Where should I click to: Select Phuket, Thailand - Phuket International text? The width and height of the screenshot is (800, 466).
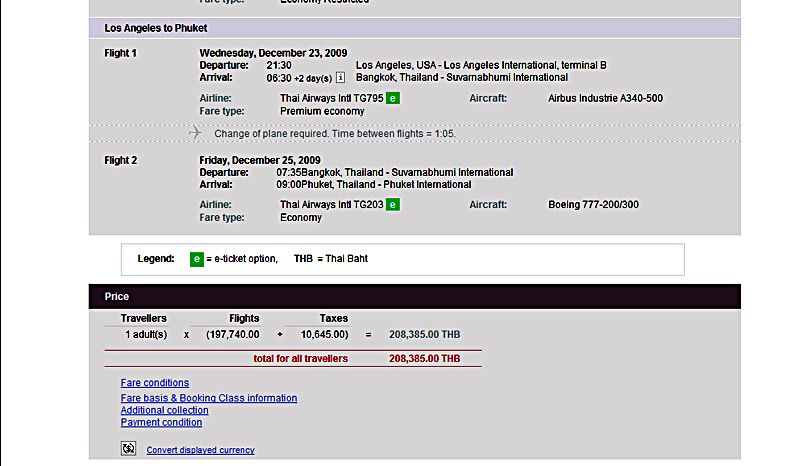(386, 185)
